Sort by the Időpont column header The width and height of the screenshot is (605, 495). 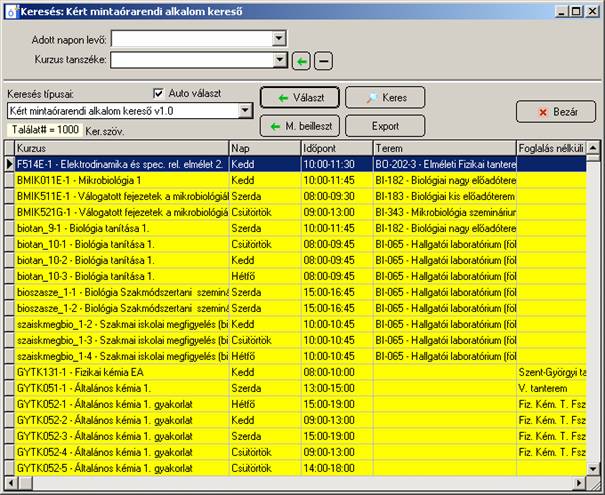click(337, 148)
